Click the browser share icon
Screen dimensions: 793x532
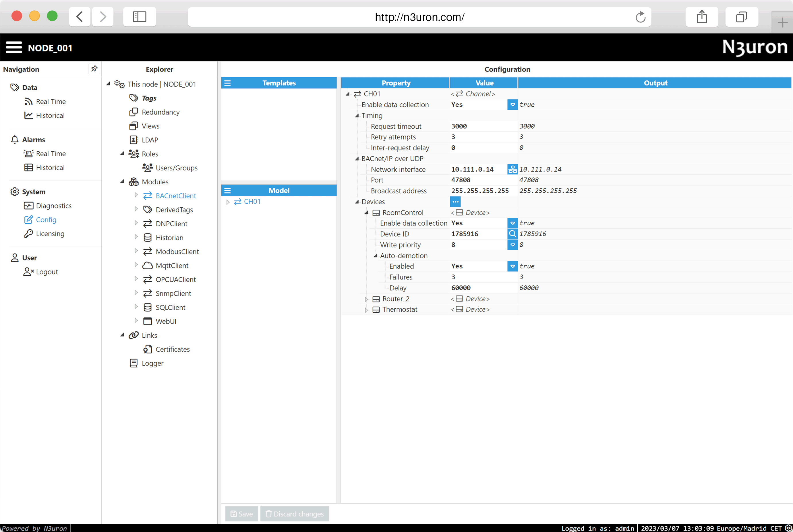(702, 17)
